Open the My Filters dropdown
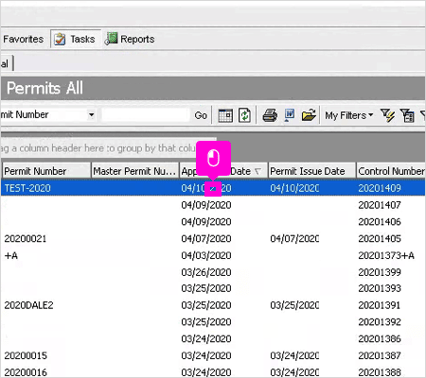Image resolution: width=426 pixels, height=378 pixels. point(349,115)
